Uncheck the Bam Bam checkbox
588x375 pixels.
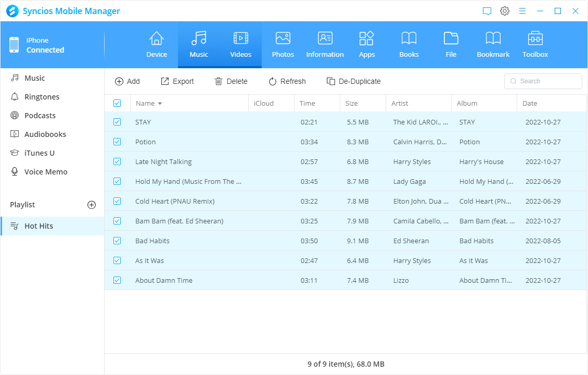(x=117, y=221)
